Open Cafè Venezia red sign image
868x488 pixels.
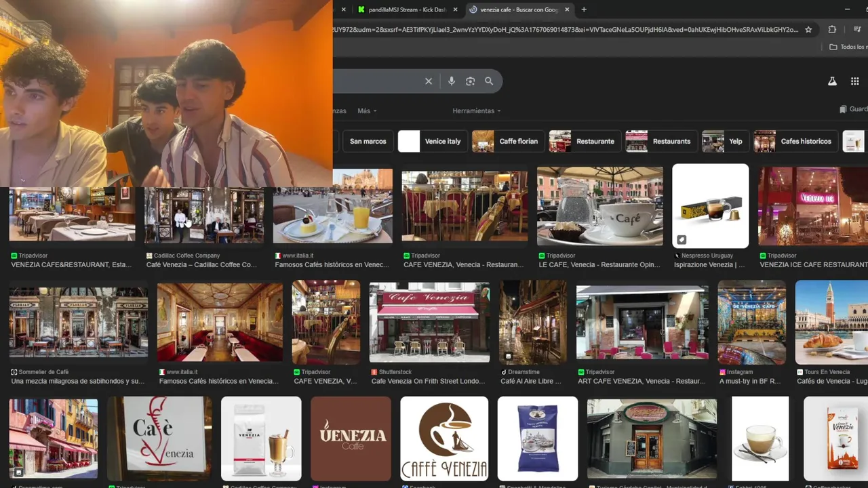(159, 439)
